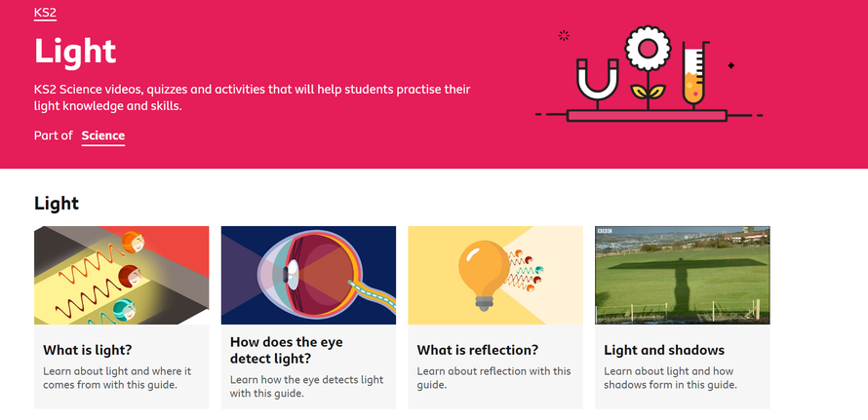Open "How does the eye detect light?" title

(287, 351)
